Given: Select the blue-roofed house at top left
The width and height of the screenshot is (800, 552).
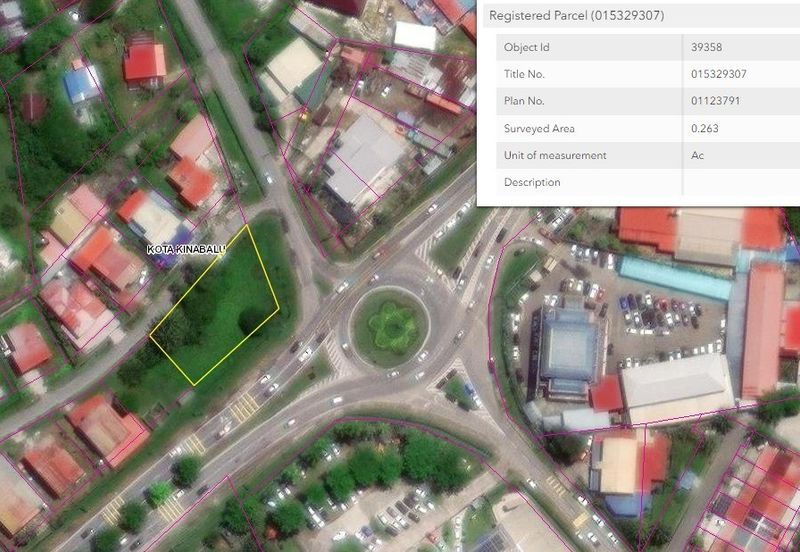Looking at the screenshot, I should click(82, 83).
